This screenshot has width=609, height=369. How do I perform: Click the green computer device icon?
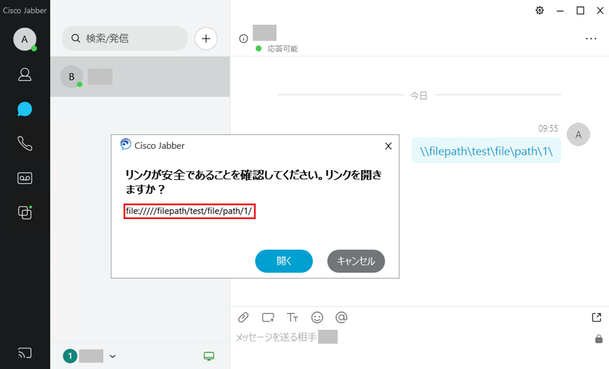tap(209, 356)
